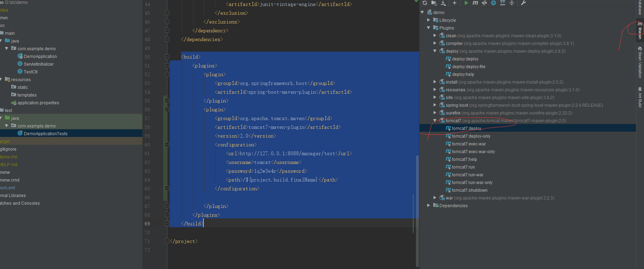
Task: Select application.properties in project tree
Action: (x=38, y=103)
